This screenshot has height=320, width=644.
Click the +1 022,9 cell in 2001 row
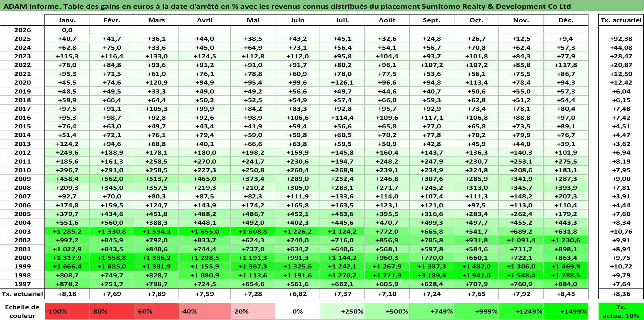coord(67,249)
